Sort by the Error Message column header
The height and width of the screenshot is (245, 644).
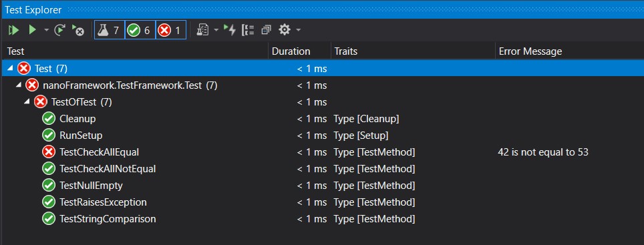569,51
